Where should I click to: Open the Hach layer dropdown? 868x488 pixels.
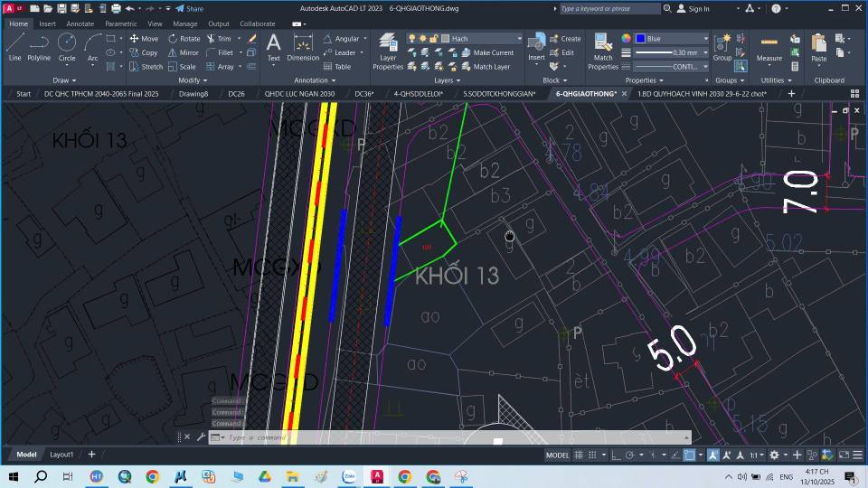tap(465, 38)
